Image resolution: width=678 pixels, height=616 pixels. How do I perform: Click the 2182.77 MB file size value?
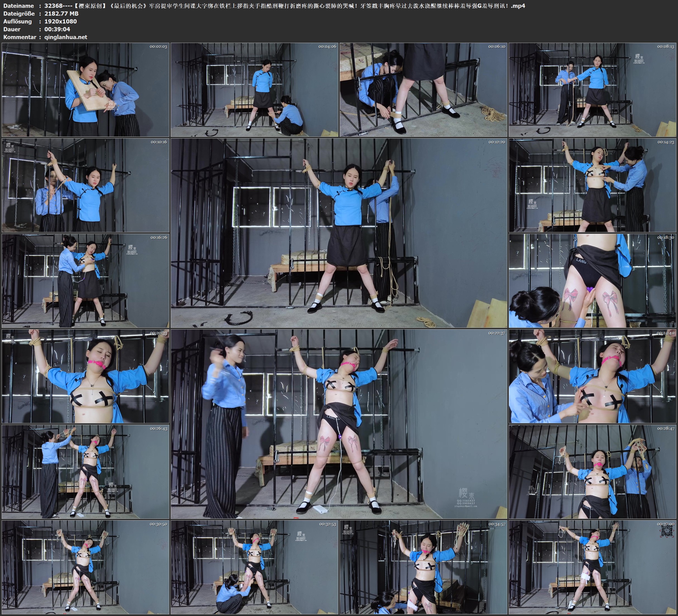point(61,13)
